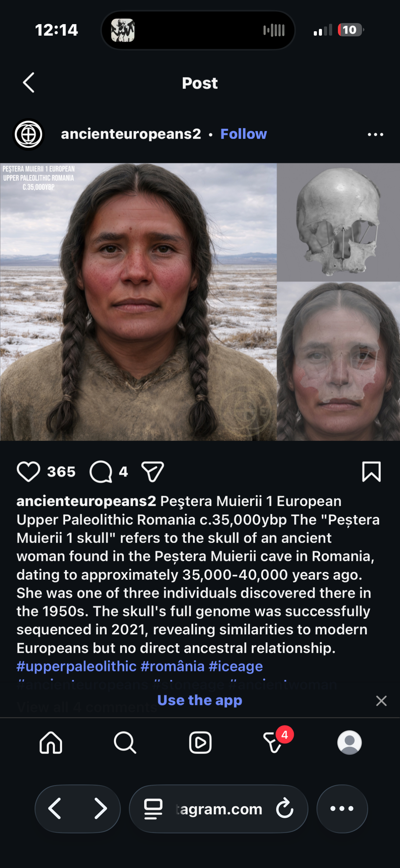Open the browser page settings icon
Screen dimensions: 400x868
pyautogui.click(x=153, y=809)
